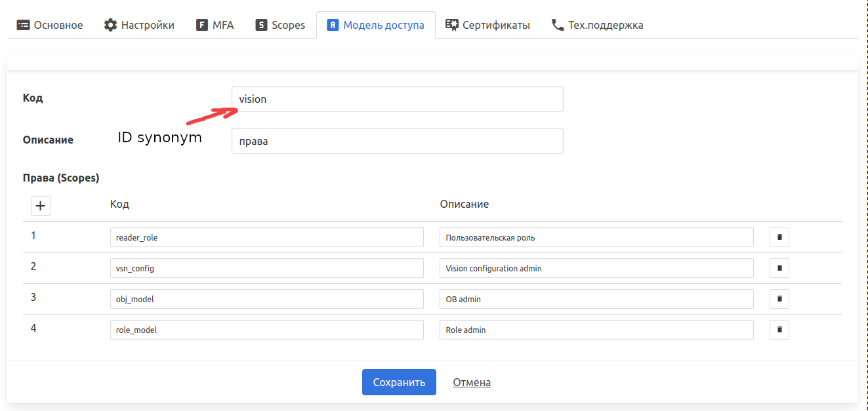Add a new scope with plus button
The image size is (868, 411).
coord(41,206)
